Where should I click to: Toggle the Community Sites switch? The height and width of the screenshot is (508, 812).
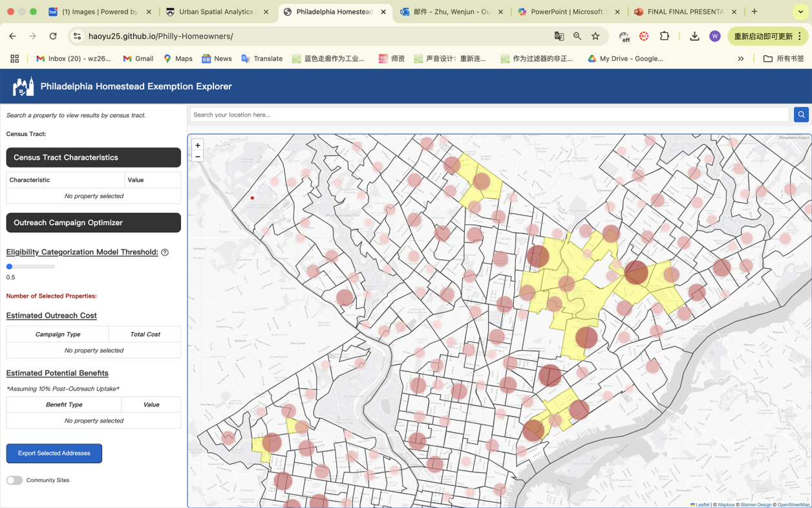click(14, 480)
